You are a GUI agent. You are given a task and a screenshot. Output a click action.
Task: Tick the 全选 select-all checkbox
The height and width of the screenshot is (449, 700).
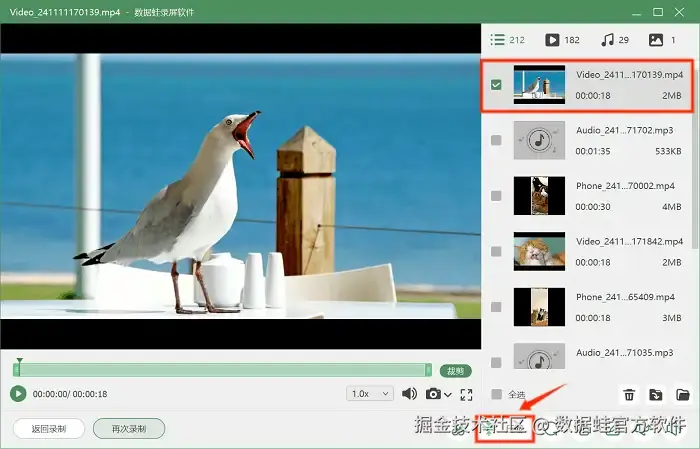(496, 394)
